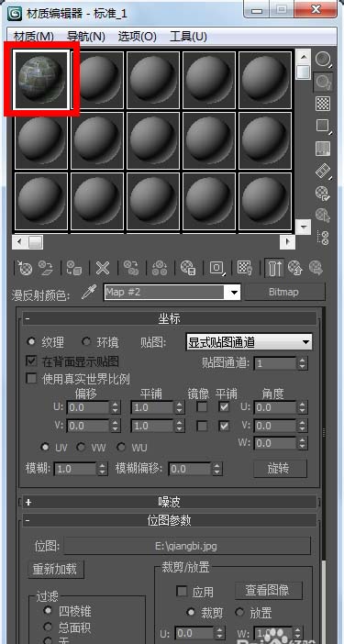Click sample slots vertical scrollbar thumb
The image size is (344, 644).
304,72
